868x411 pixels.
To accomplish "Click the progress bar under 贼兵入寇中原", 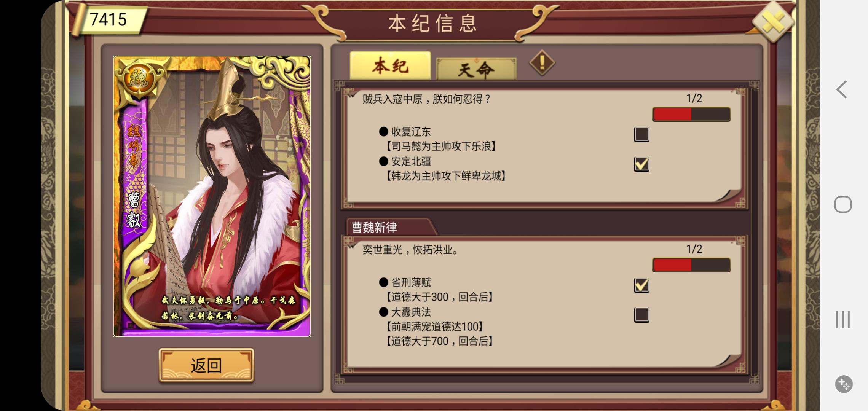I will pyautogui.click(x=691, y=114).
